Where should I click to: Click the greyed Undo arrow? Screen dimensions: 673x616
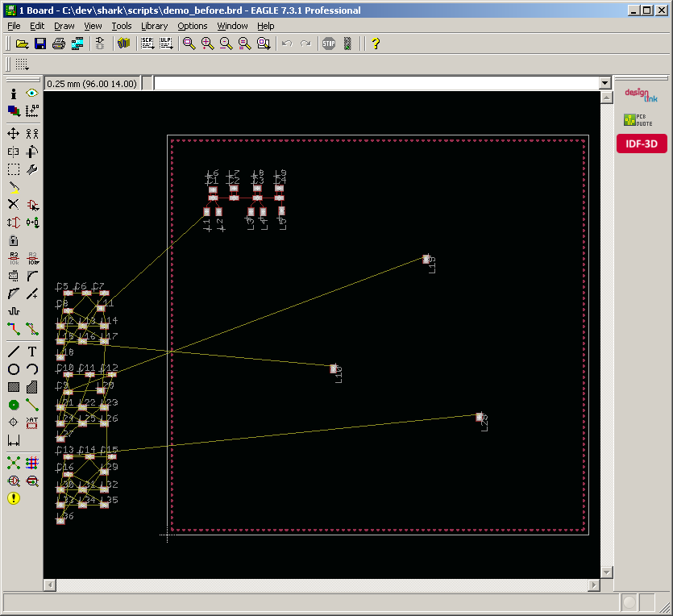click(x=287, y=44)
